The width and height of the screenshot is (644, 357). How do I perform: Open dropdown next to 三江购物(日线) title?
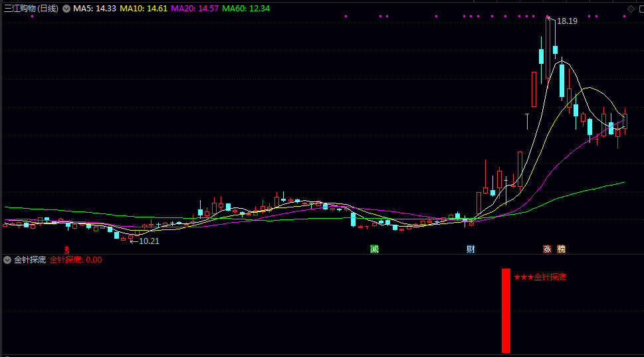[66, 9]
